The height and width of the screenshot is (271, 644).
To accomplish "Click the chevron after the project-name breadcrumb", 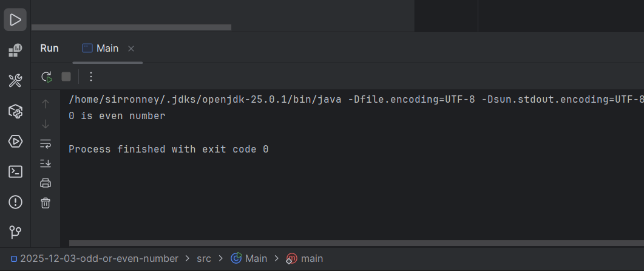I will coord(188,259).
